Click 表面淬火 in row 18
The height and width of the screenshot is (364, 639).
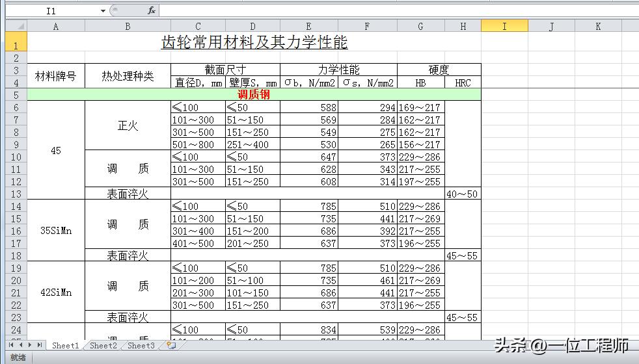(x=128, y=255)
